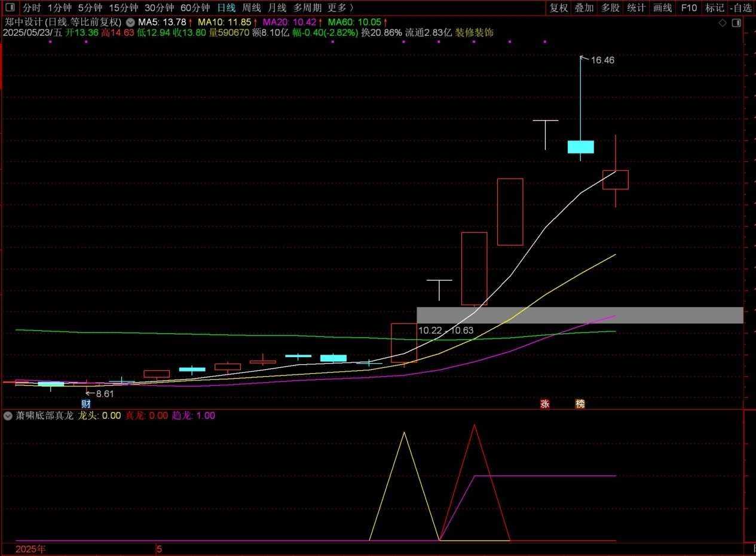Screen dimensions: 756x556
Task: Click the 量590670 volume value
Action: 228,32
